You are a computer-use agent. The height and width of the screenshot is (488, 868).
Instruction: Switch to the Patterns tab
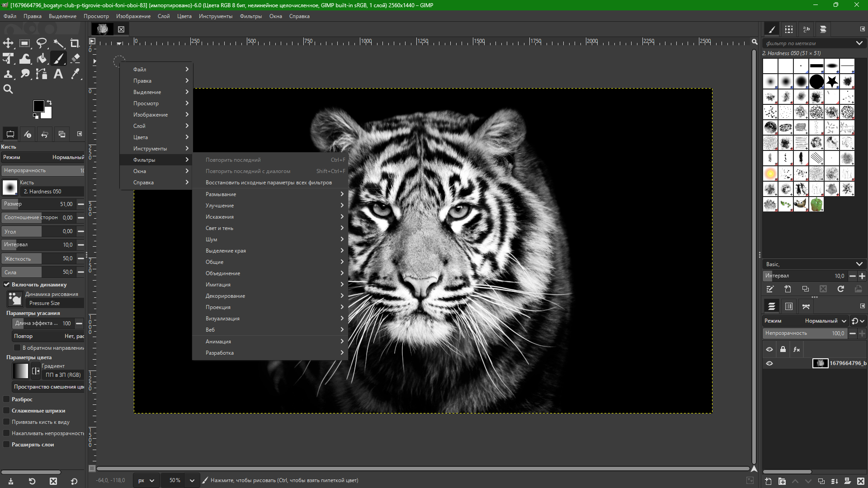789,29
